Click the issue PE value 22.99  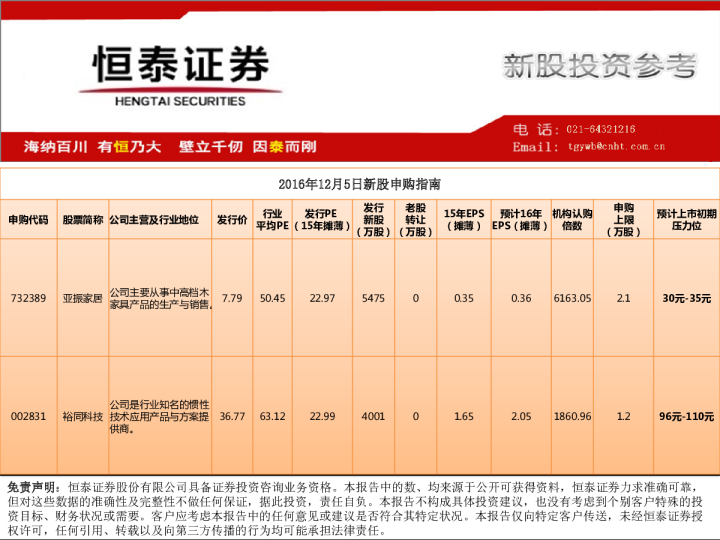click(x=322, y=416)
